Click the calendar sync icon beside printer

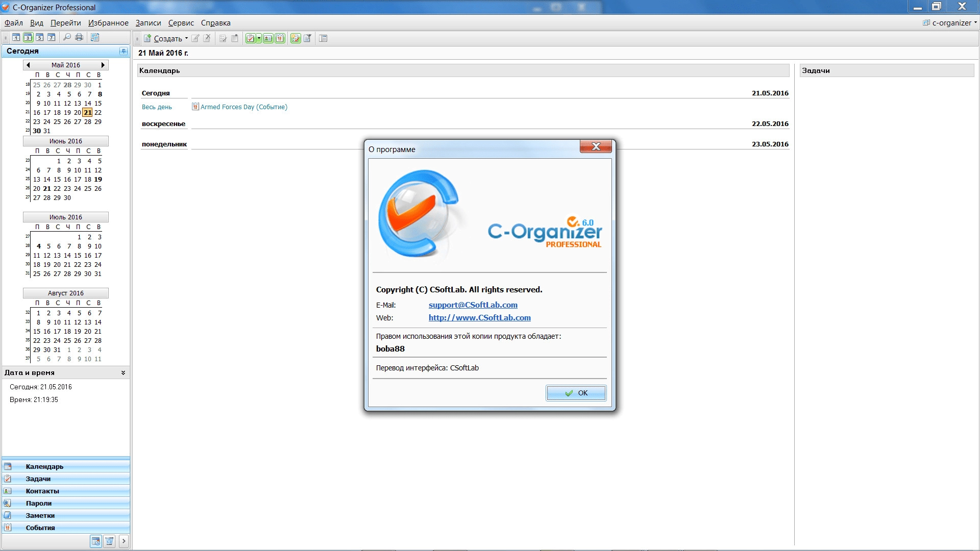coord(95,37)
